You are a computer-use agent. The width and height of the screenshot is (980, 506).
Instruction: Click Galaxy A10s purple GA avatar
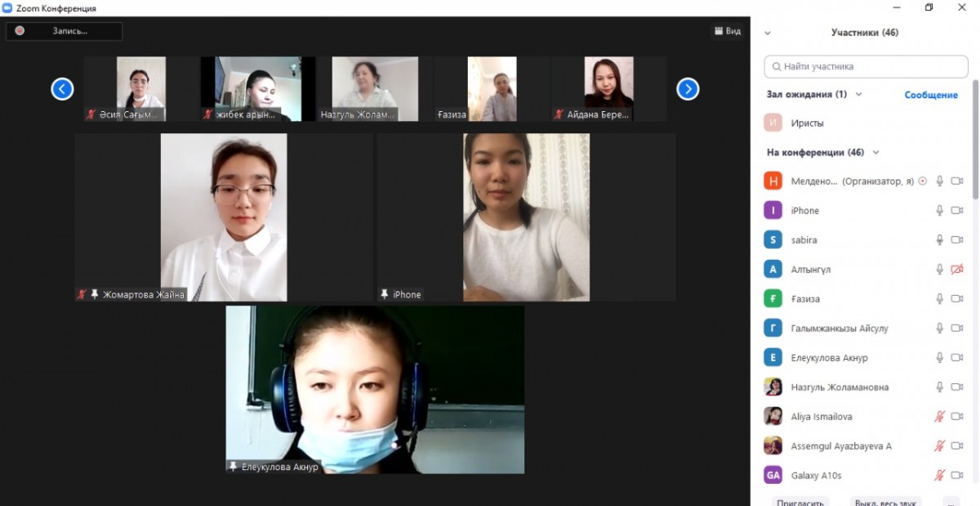point(773,475)
